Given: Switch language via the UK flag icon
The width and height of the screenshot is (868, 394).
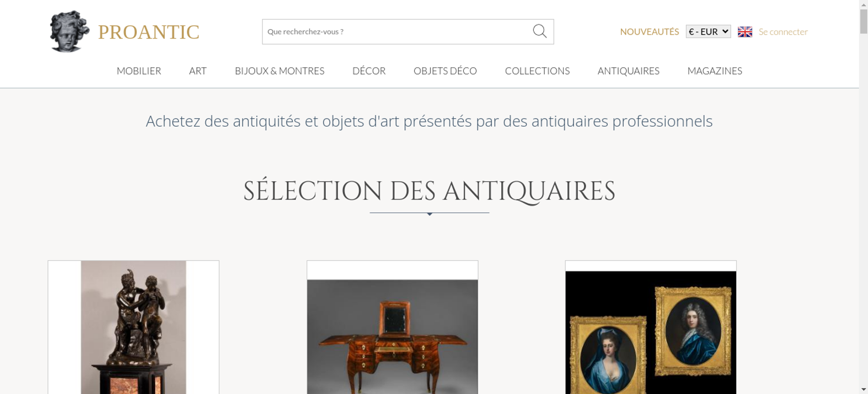Looking at the screenshot, I should pyautogui.click(x=745, y=32).
